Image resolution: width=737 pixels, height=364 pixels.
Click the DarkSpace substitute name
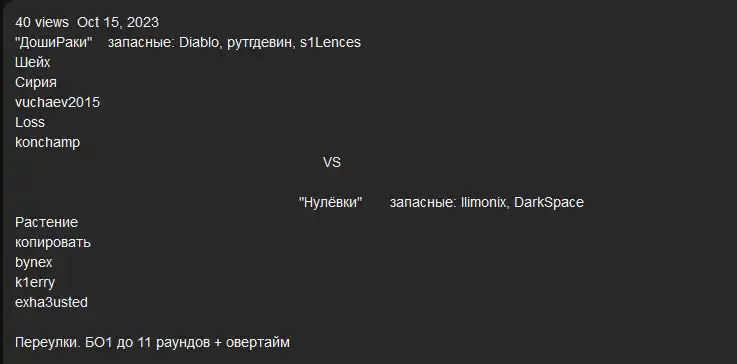pyautogui.click(x=549, y=202)
